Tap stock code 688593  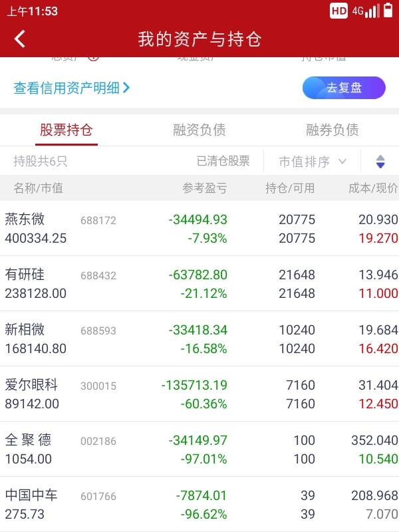click(98, 331)
